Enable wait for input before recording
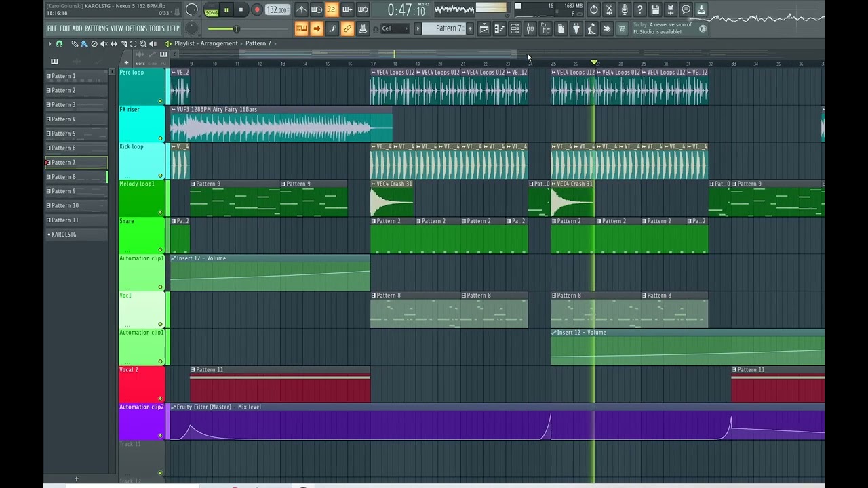868x488 pixels. tap(317, 9)
